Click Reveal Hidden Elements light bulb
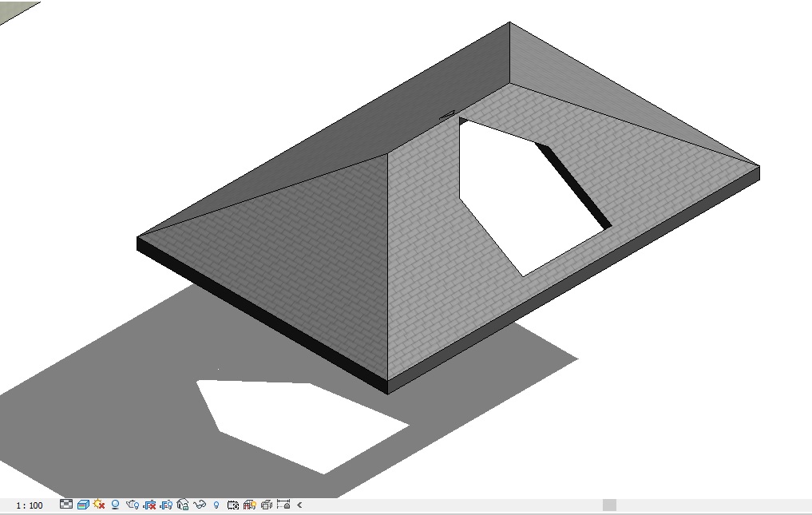The height and width of the screenshot is (515, 812). 216,505
